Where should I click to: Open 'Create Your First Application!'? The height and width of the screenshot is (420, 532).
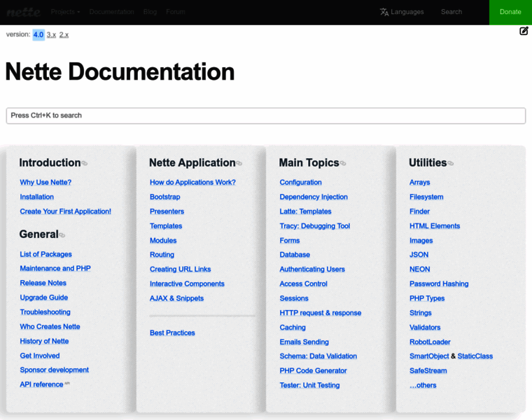(x=66, y=211)
